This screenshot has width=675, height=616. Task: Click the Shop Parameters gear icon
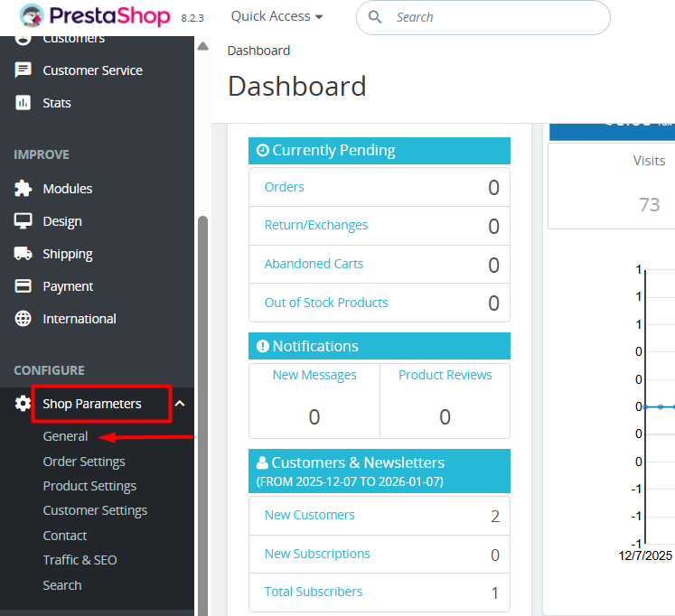[x=23, y=404]
